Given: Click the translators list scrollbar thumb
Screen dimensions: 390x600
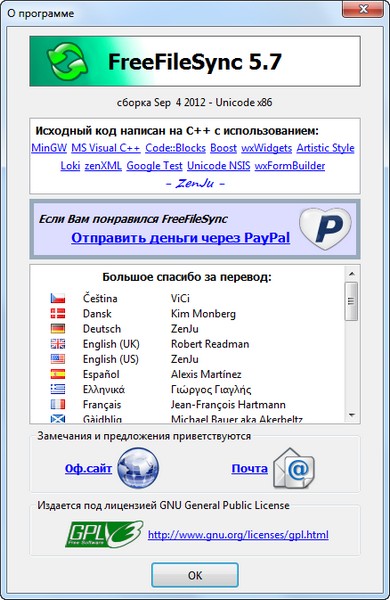Looking at the screenshot, I should 351,301.
